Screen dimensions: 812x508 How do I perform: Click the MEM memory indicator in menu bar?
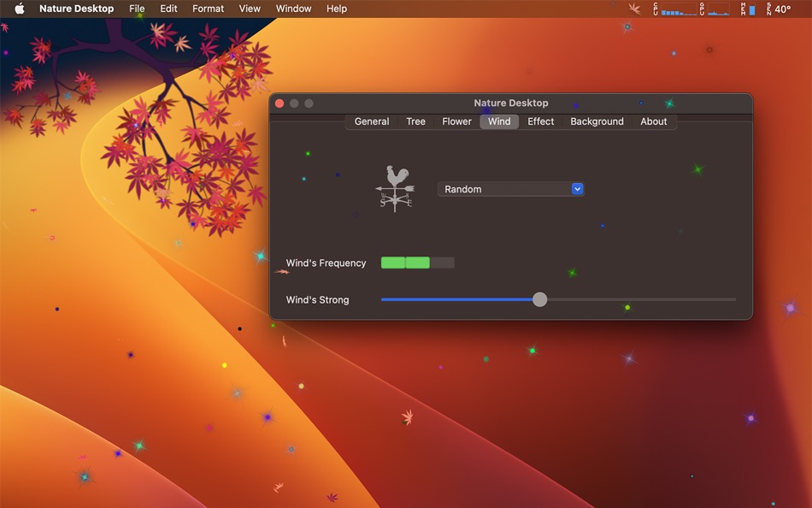[x=752, y=9]
